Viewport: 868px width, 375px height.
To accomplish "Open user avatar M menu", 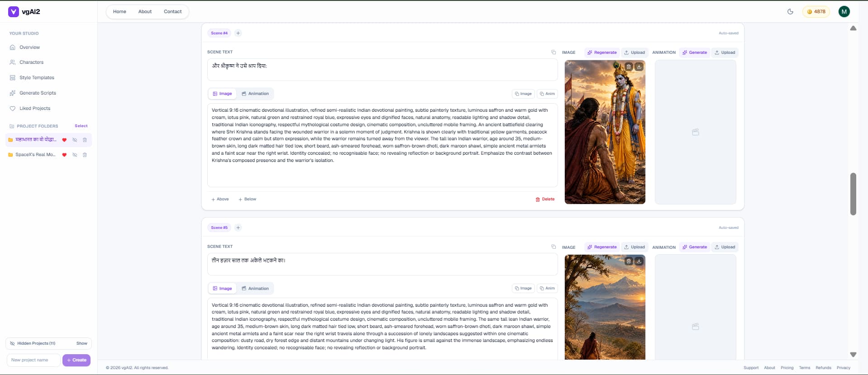I will coord(844,12).
